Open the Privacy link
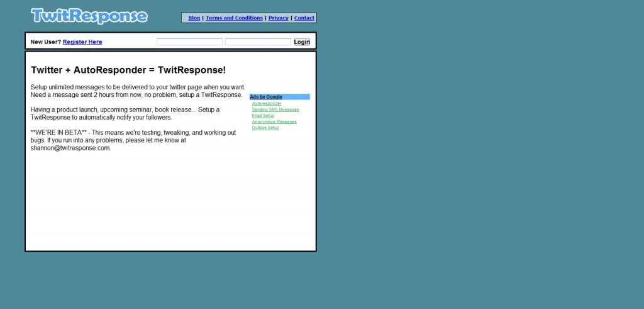 (279, 18)
